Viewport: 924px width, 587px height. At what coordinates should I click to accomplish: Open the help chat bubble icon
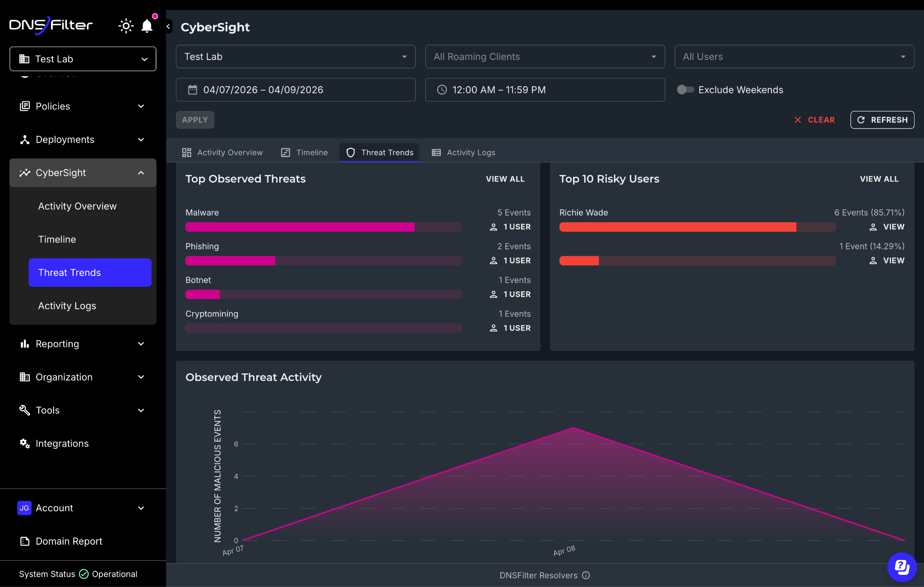(x=901, y=567)
